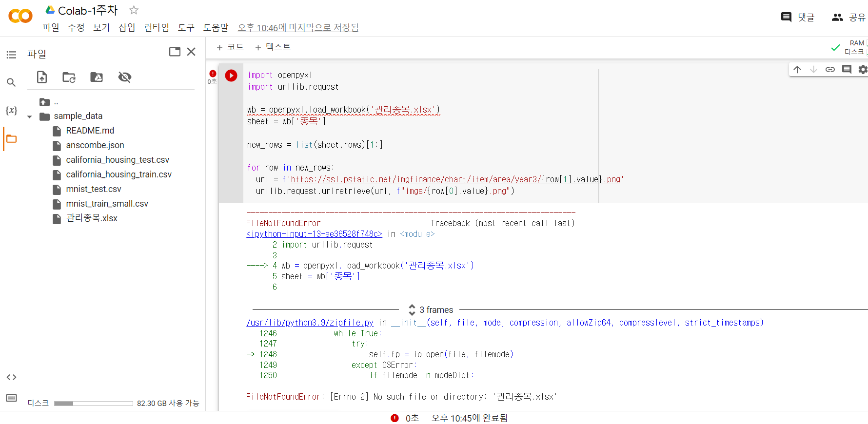Click the FileNotFoundError final message
Screen dimensions: 868x424
[401, 397]
